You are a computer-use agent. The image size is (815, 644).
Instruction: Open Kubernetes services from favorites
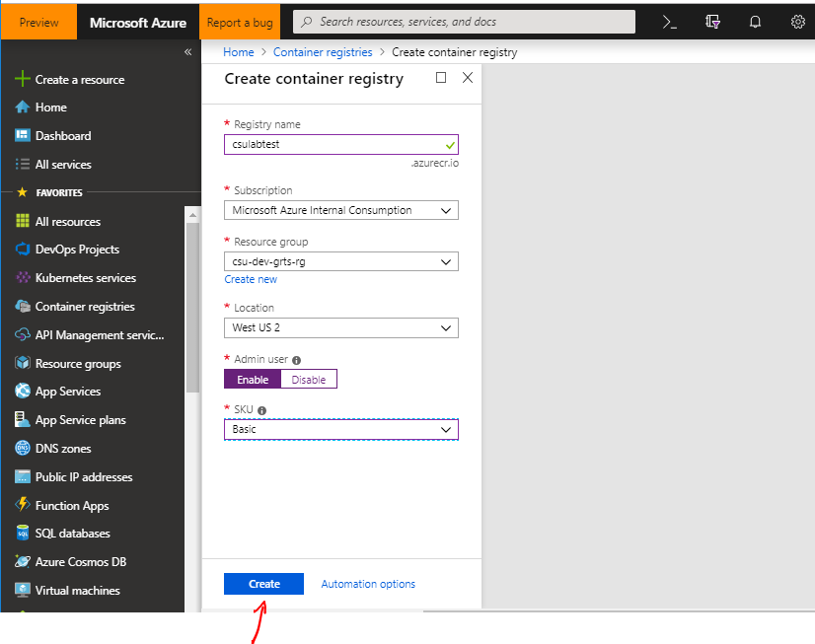point(85,278)
